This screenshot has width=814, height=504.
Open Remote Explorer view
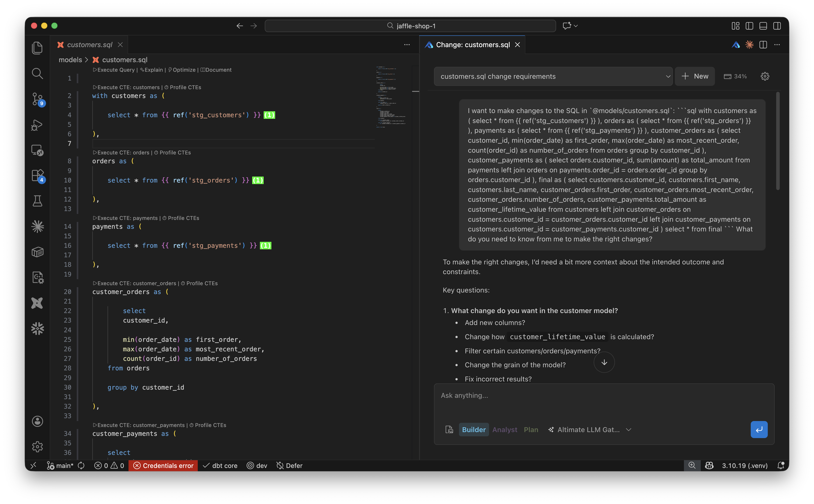(37, 150)
